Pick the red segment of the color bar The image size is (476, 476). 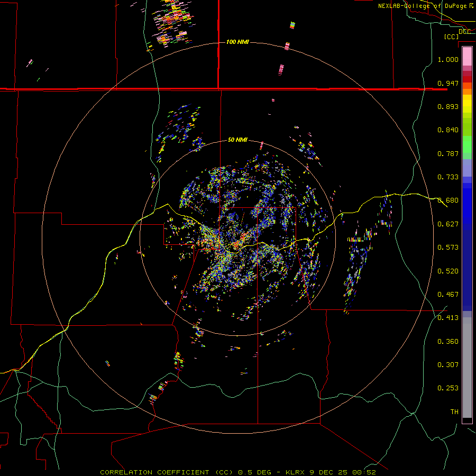coord(467,79)
